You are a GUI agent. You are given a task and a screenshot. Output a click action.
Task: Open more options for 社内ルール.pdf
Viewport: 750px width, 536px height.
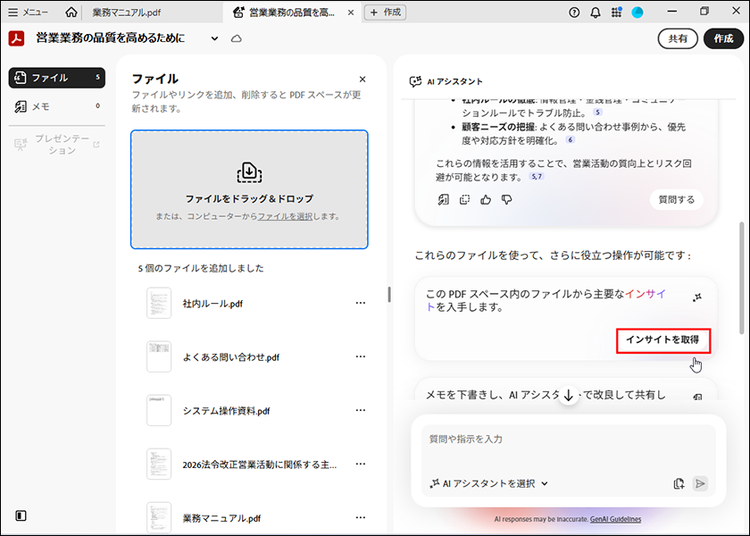[x=361, y=303]
